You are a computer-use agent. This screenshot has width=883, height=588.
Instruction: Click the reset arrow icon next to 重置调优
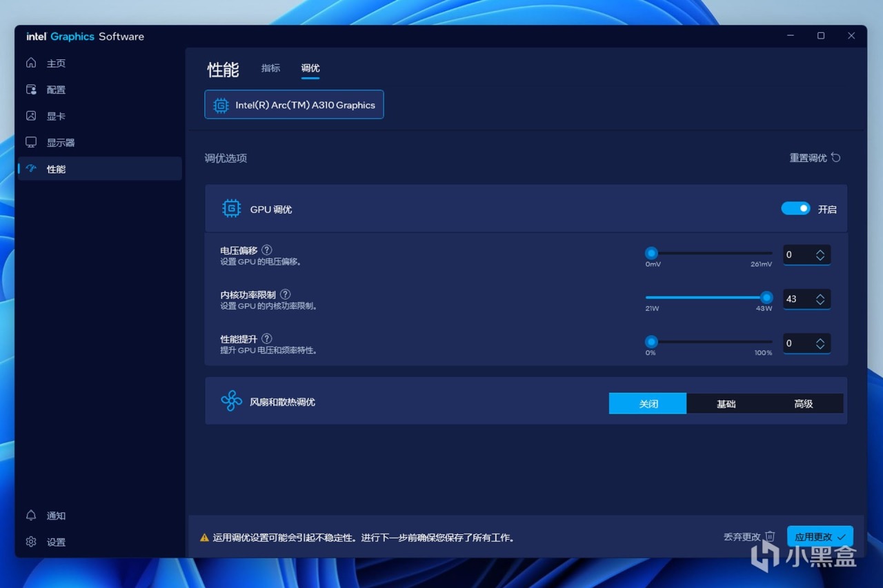click(835, 157)
